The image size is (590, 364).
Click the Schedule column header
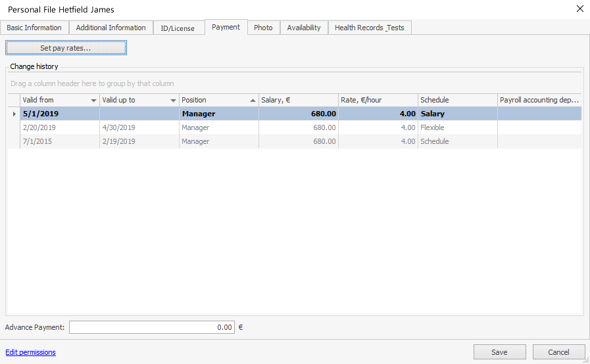(457, 100)
